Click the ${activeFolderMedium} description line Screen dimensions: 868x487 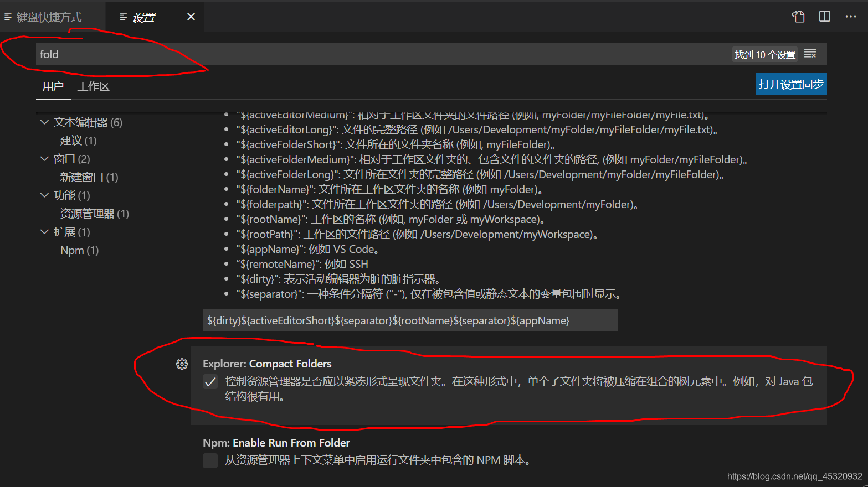(494, 159)
